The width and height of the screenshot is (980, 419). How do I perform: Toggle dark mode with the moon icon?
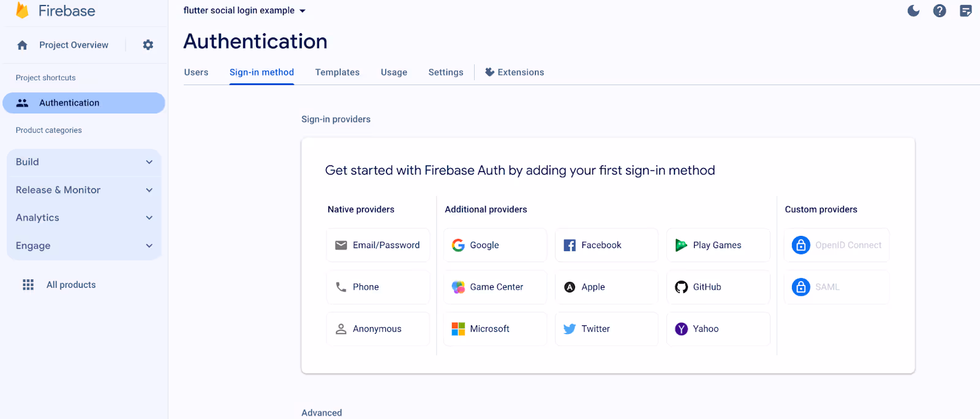point(913,10)
